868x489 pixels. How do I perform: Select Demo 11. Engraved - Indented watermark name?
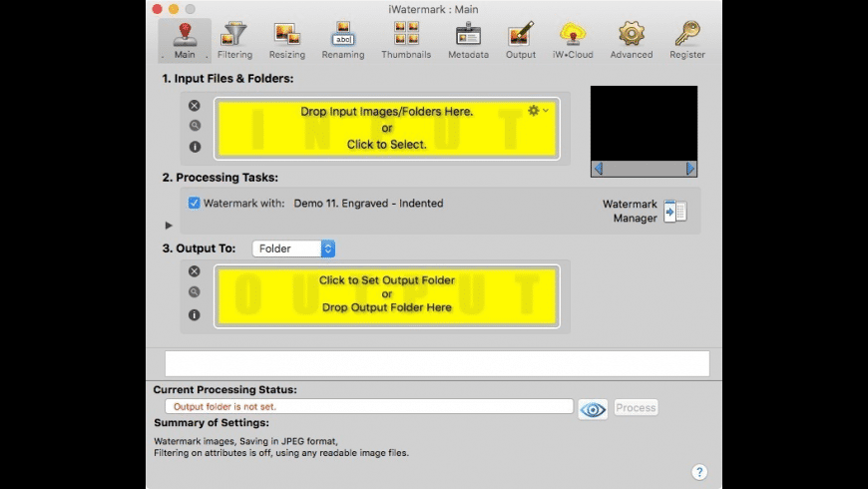368,204
